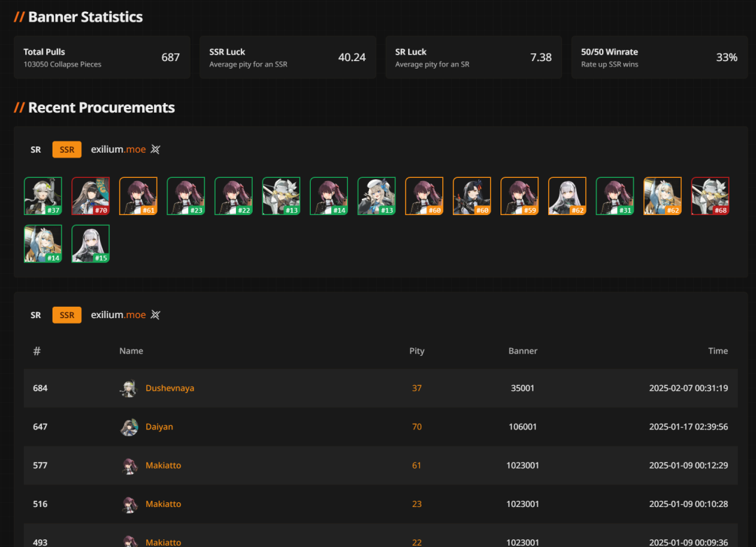This screenshot has height=547, width=756.
Task: Click Makiatto name in row 577
Action: [163, 466]
